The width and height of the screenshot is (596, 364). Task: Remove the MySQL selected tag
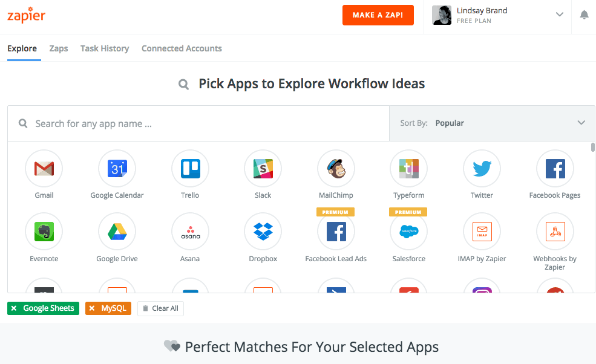click(92, 308)
